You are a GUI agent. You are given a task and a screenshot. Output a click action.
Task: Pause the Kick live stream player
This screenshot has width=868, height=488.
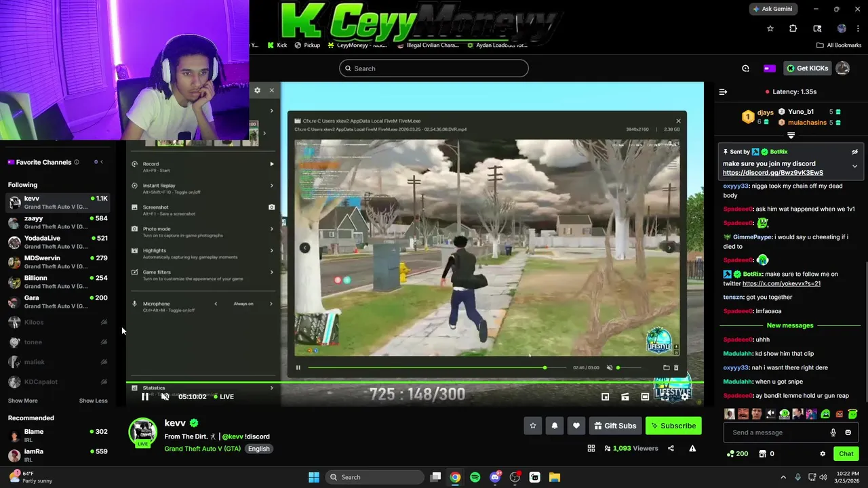[x=144, y=396]
